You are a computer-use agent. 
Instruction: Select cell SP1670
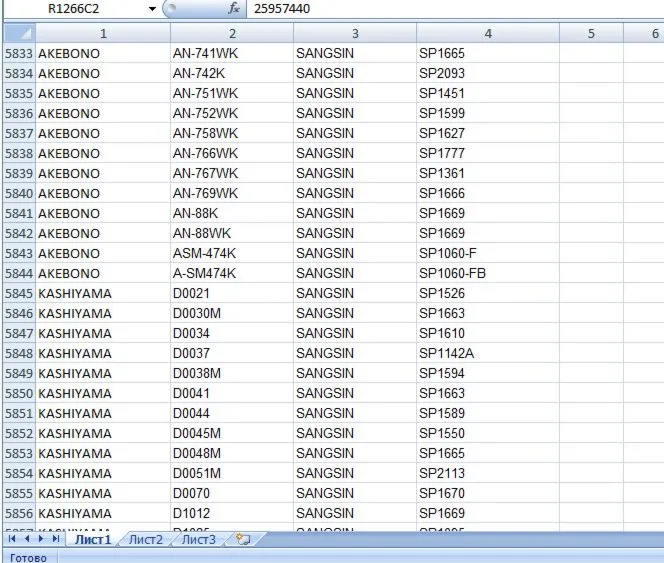click(x=488, y=493)
